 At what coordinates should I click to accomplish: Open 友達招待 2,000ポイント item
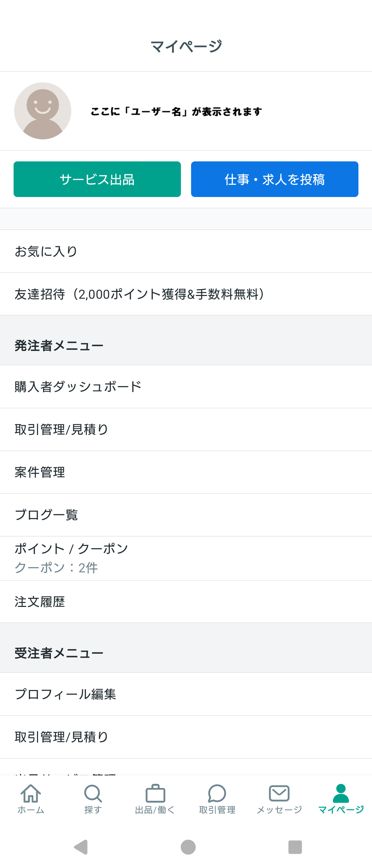tap(186, 294)
